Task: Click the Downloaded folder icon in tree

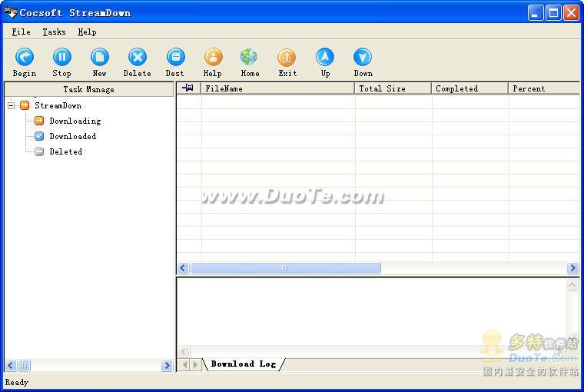Action: [x=39, y=136]
